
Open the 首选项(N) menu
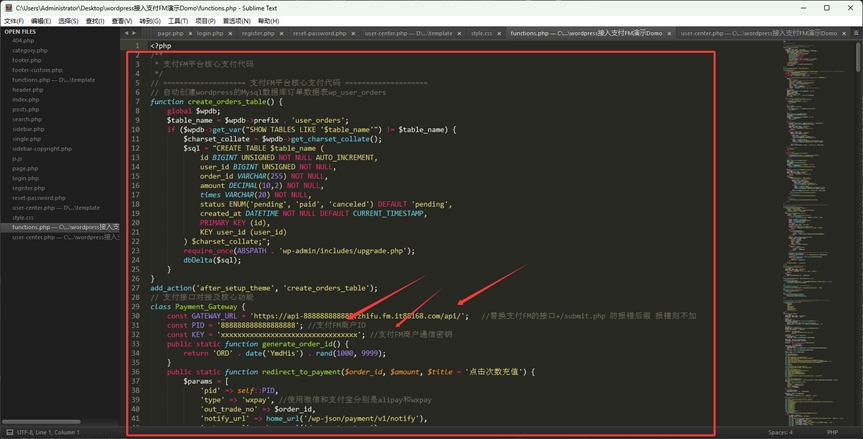click(237, 21)
